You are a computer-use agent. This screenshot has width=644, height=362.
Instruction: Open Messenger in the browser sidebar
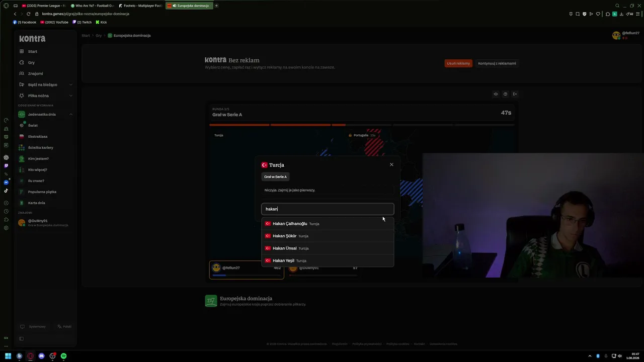pyautogui.click(x=6, y=183)
